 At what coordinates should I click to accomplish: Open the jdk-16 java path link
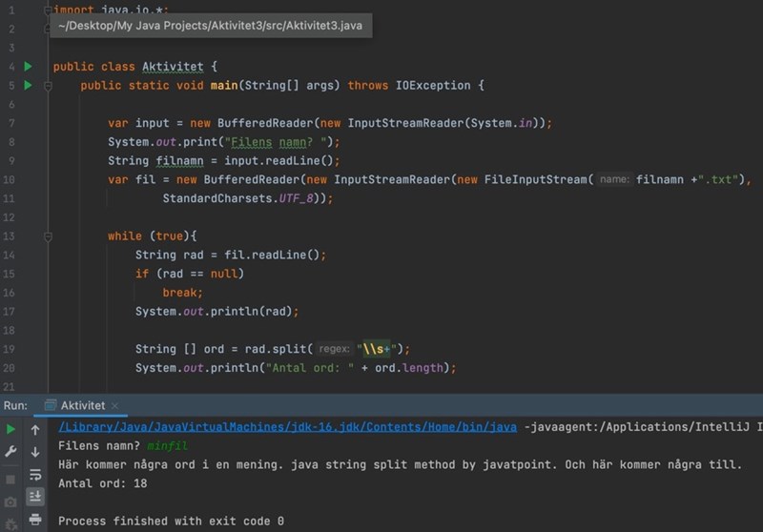click(x=287, y=427)
